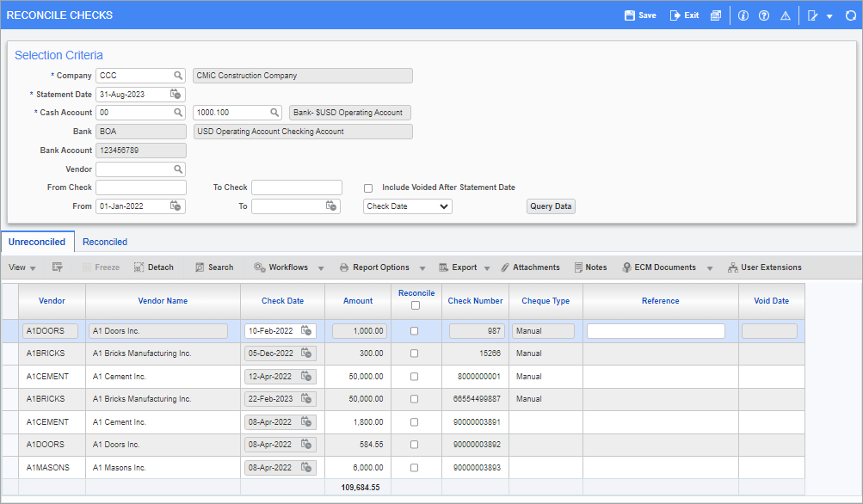Click the refresh icon in title bar
The width and height of the screenshot is (863, 504).
[850, 15]
